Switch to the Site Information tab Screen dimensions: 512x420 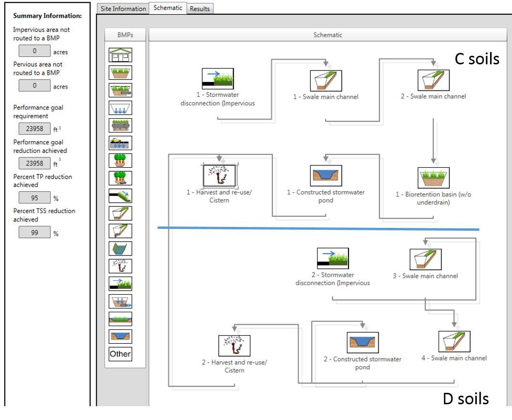123,9
